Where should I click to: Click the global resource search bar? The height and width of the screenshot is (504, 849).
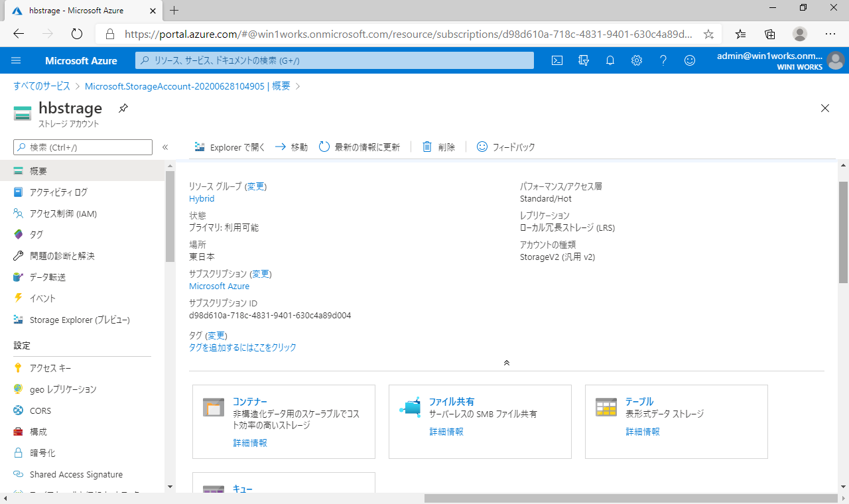pos(335,60)
